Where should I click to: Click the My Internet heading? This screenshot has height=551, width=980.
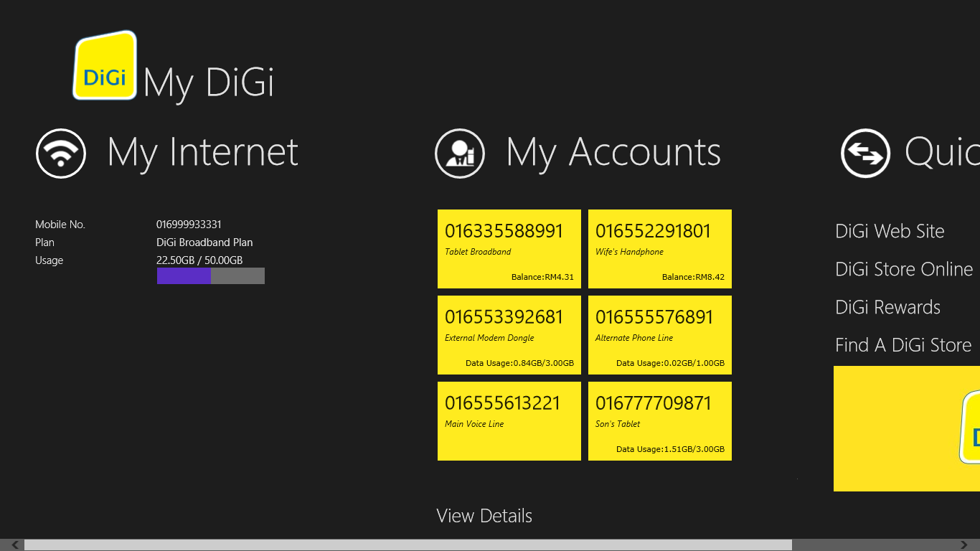(x=203, y=153)
